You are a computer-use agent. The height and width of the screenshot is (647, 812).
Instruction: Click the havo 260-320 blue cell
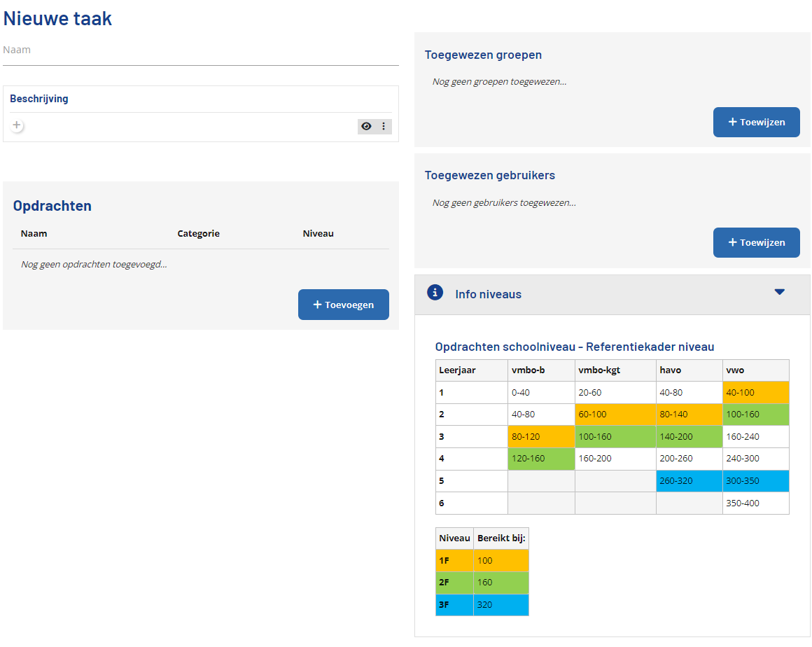(689, 481)
